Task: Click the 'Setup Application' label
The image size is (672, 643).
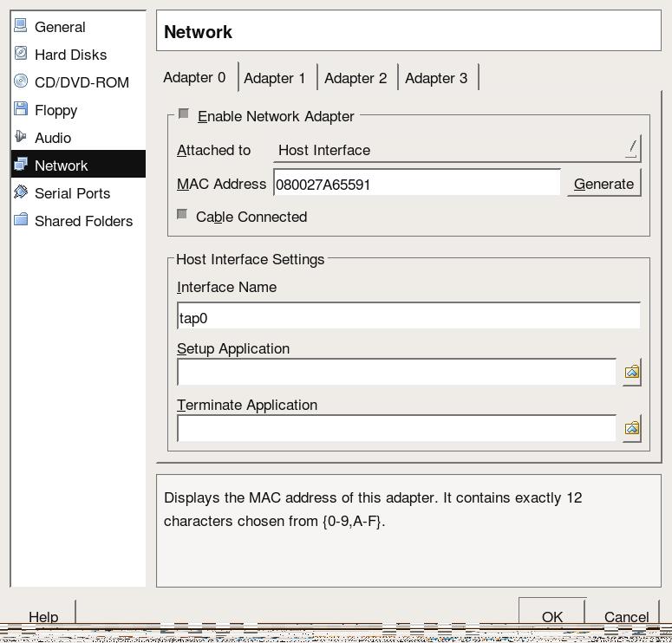Action: 233,348
